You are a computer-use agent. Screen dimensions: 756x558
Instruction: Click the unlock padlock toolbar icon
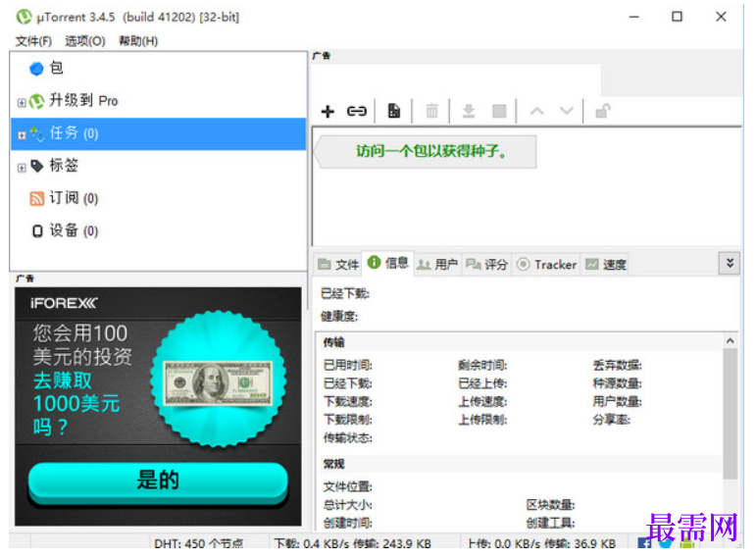[603, 111]
